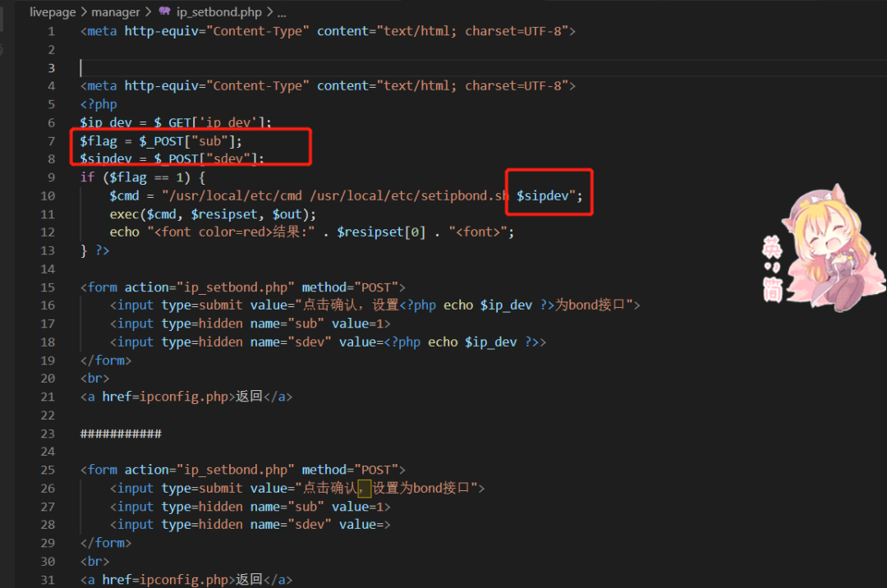The image size is (887, 588).
Task: Click the echo keyword on line 12
Action: [x=125, y=232]
